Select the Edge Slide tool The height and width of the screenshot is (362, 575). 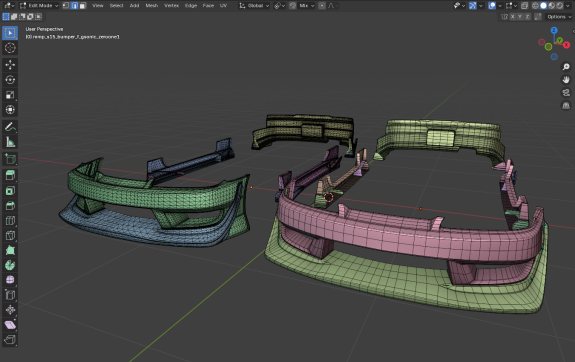coord(10,295)
